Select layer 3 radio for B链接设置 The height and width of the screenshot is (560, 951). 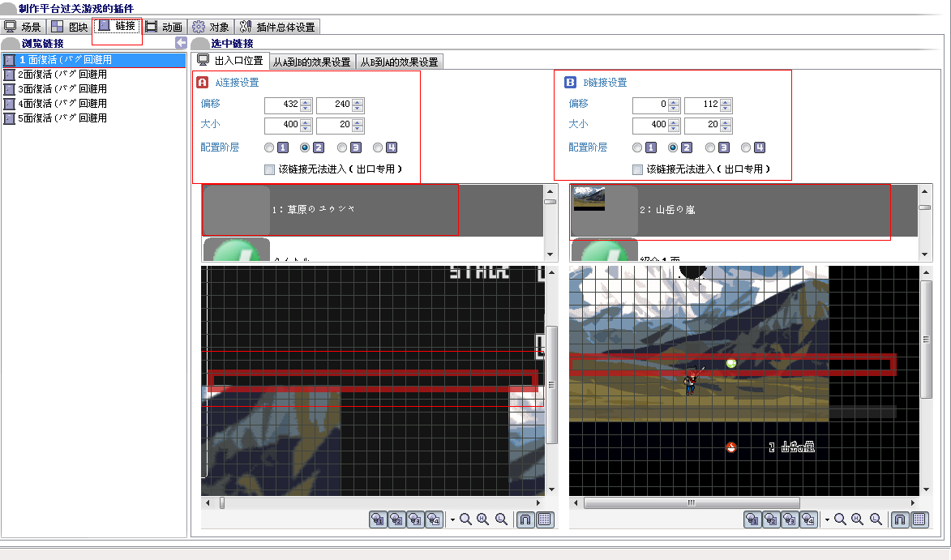[709, 147]
